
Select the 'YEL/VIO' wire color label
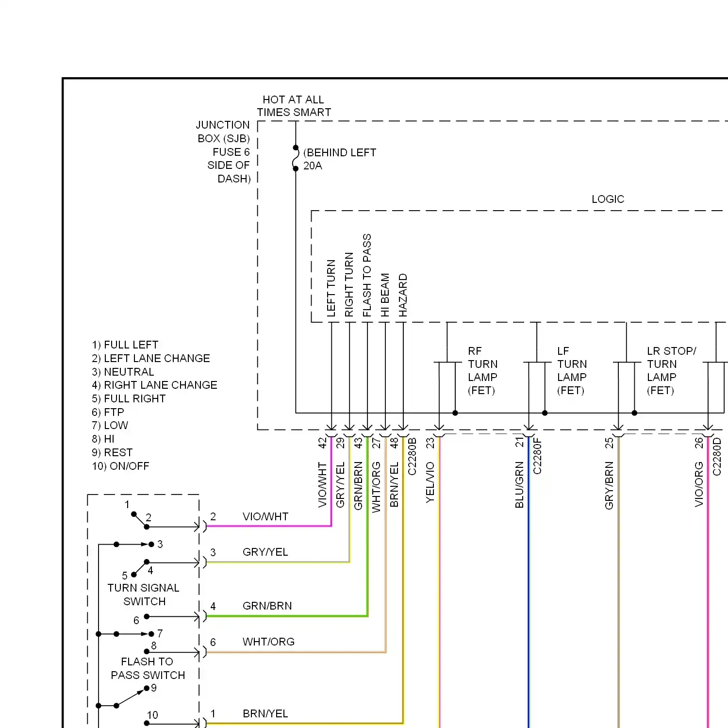pyautogui.click(x=430, y=482)
